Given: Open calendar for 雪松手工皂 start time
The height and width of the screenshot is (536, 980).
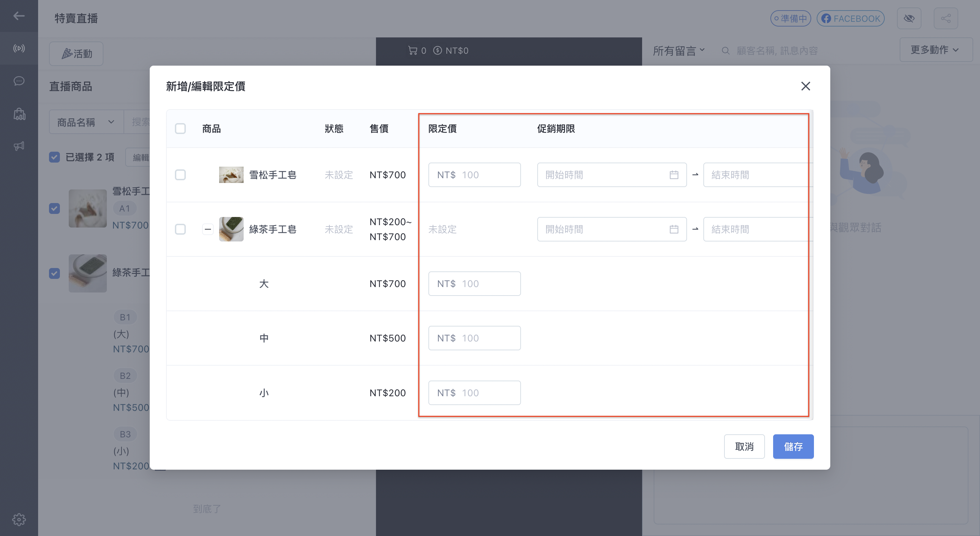Looking at the screenshot, I should pos(674,175).
